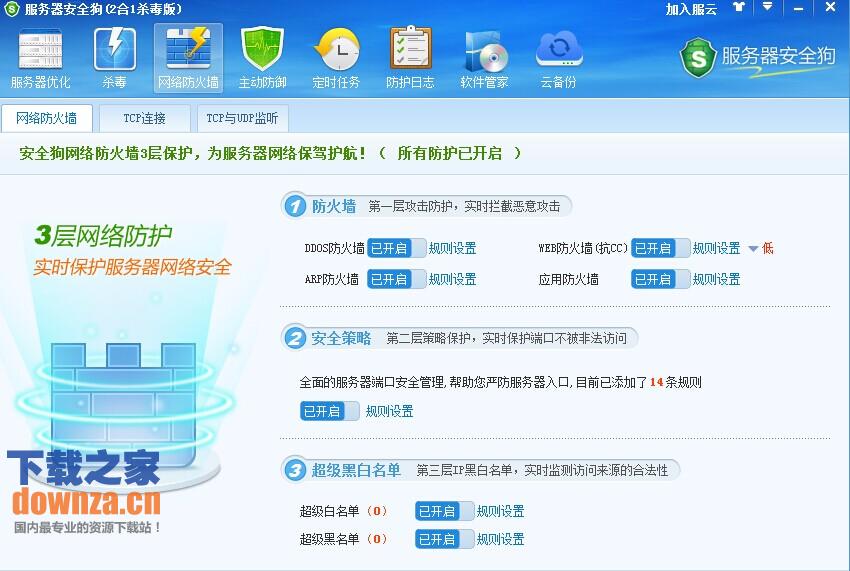
Task: Toggle the DDOS防火墙 switch
Action: click(x=397, y=248)
